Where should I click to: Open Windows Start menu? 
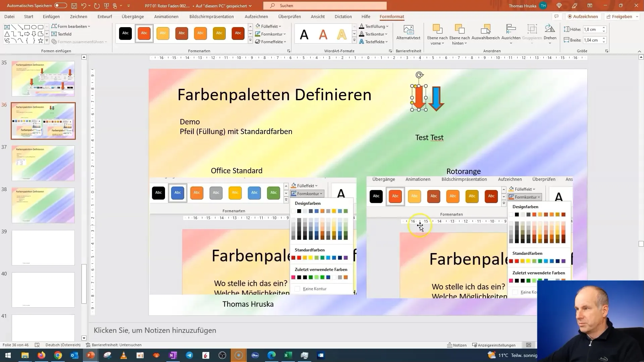click(8, 355)
